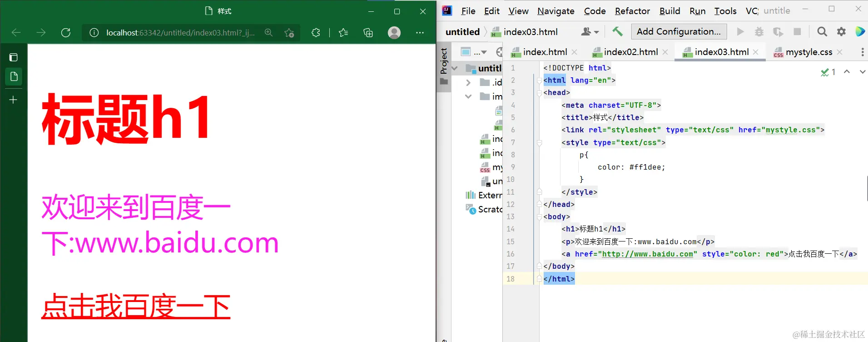The height and width of the screenshot is (342, 868).
Task: Toggle the Project tool window tab
Action: pyautogui.click(x=444, y=66)
